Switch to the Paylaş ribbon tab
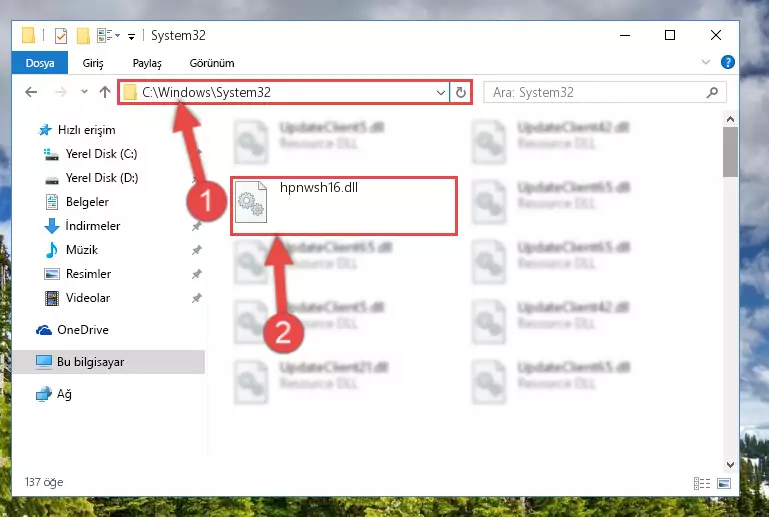 click(x=147, y=63)
